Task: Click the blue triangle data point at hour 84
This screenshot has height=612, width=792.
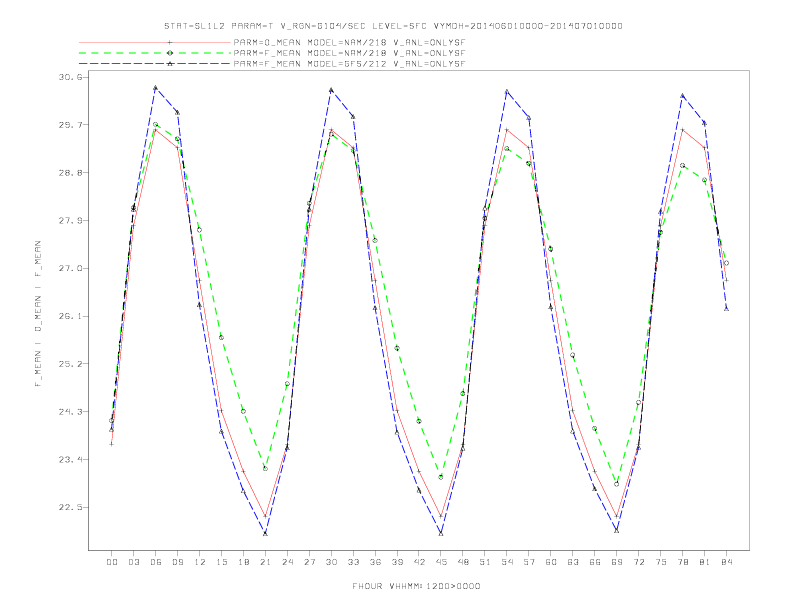Action: (726, 309)
